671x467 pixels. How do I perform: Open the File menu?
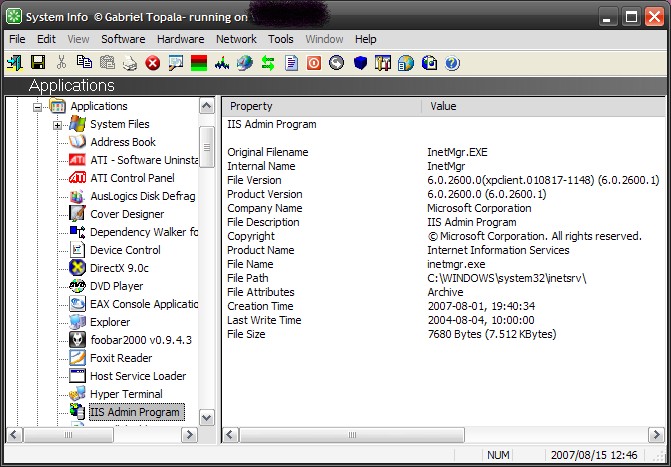[x=17, y=39]
